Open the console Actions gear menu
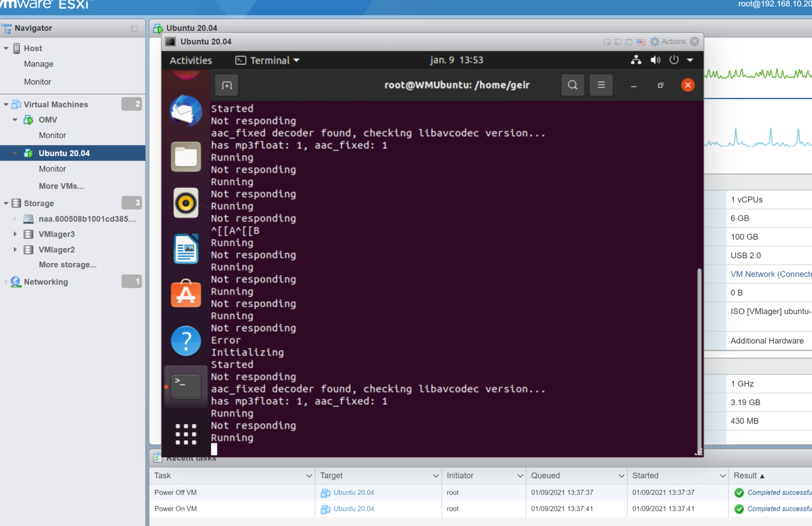812x526 pixels. pyautogui.click(x=668, y=41)
